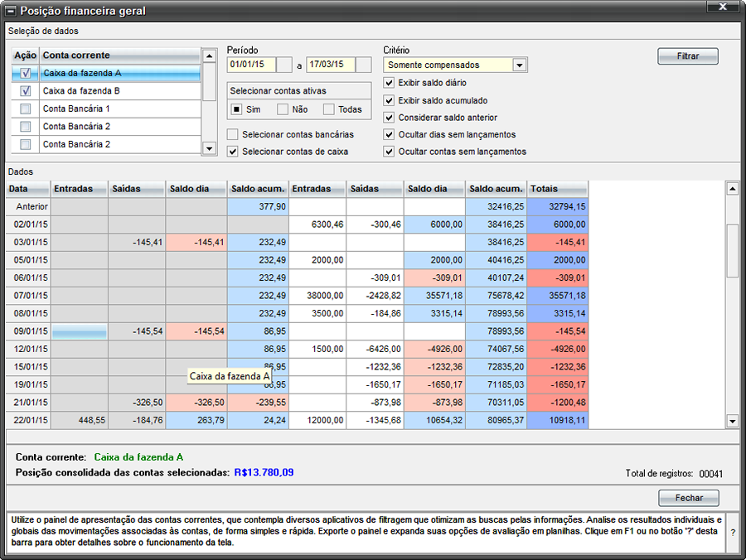Click the end date field 17/03/15

coord(331,65)
